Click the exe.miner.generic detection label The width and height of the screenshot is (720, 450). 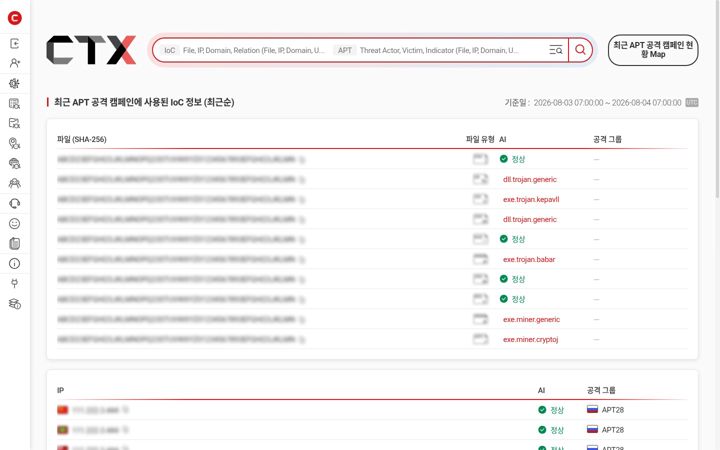point(531,320)
